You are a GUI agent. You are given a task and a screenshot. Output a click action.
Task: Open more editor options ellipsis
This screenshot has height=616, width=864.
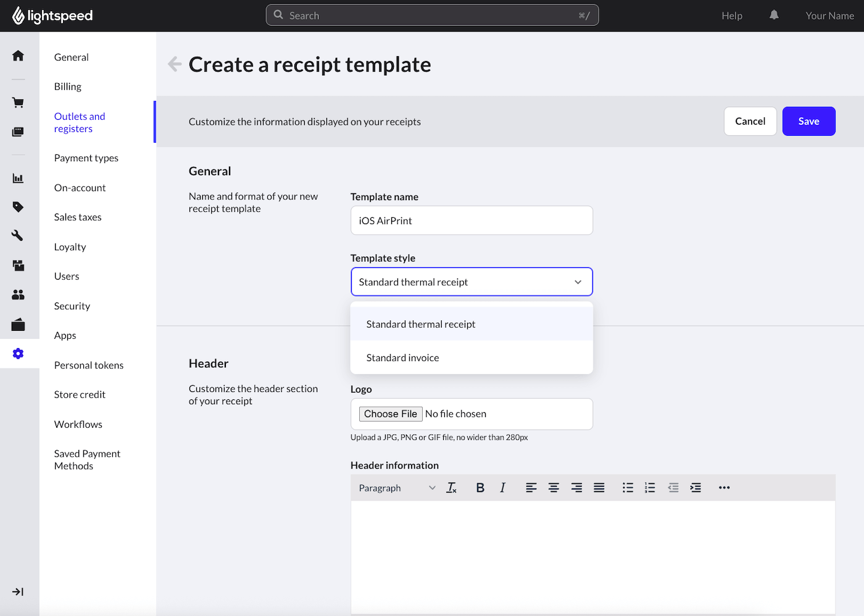click(x=724, y=488)
